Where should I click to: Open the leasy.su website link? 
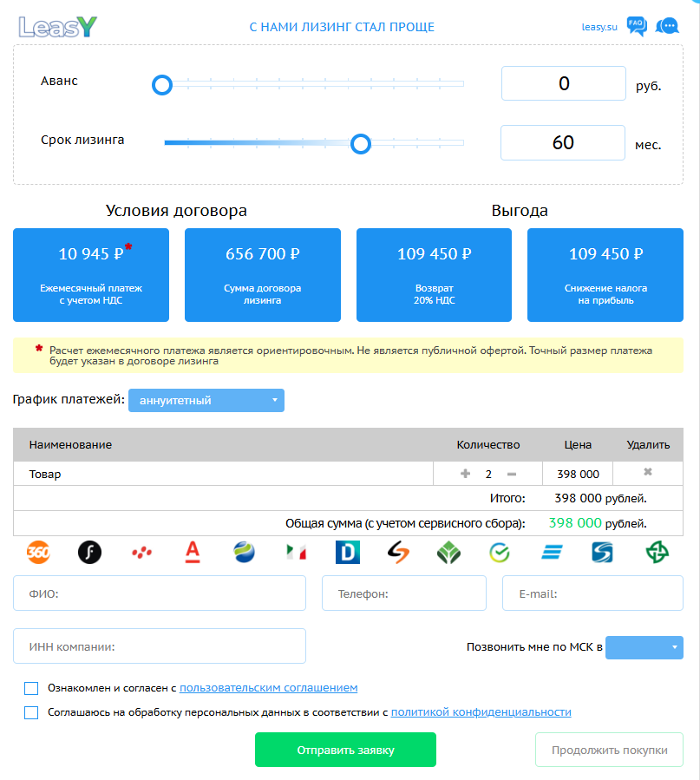click(599, 27)
